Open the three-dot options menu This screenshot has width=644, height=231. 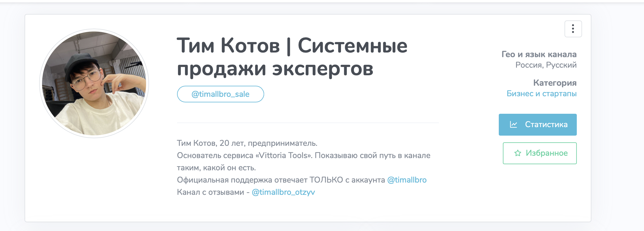tap(573, 29)
